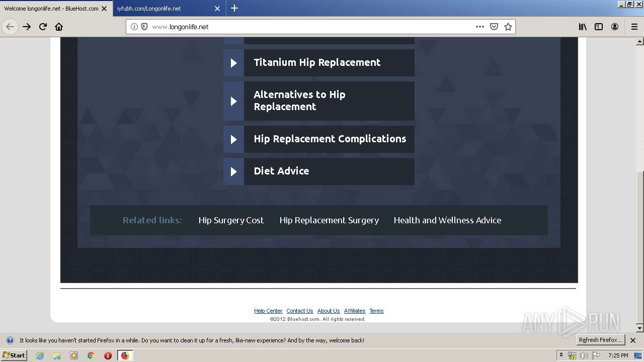This screenshot has height=362, width=644.
Task: Open Health and Wellness Advice link
Action: (x=447, y=220)
